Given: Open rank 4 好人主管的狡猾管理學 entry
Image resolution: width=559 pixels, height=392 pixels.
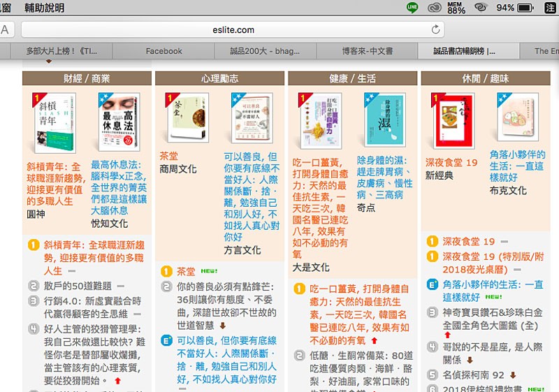Looking at the screenshot, I should [94, 354].
